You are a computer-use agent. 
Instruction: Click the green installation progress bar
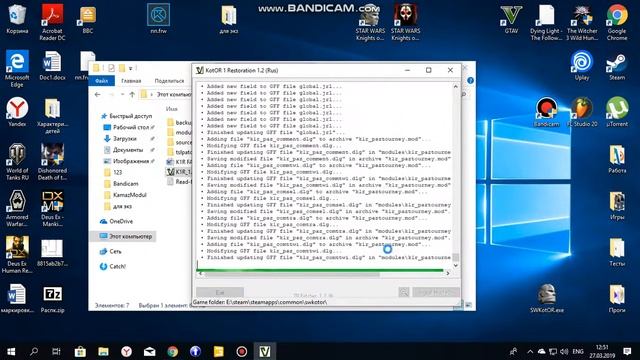[320, 270]
